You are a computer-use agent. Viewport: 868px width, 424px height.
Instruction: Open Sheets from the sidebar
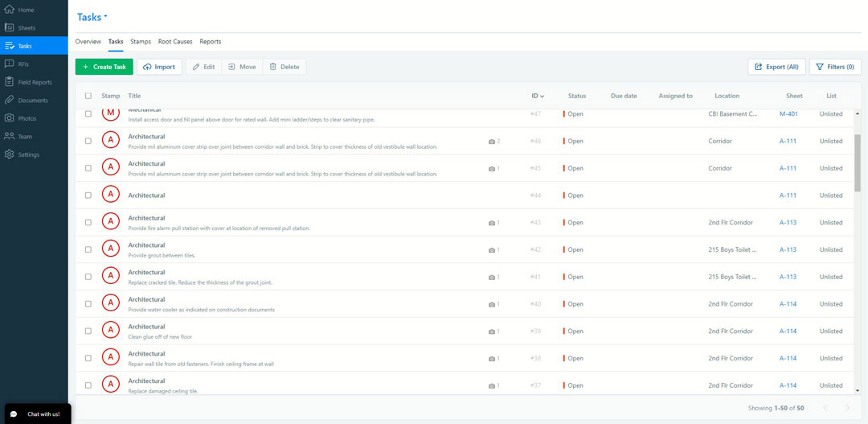pos(27,28)
